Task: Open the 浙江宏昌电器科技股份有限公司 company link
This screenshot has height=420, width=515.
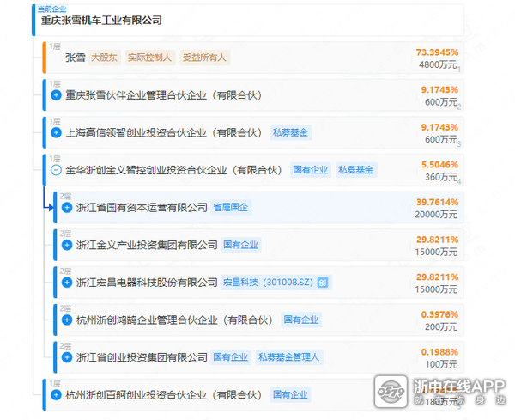Action: click(x=146, y=282)
